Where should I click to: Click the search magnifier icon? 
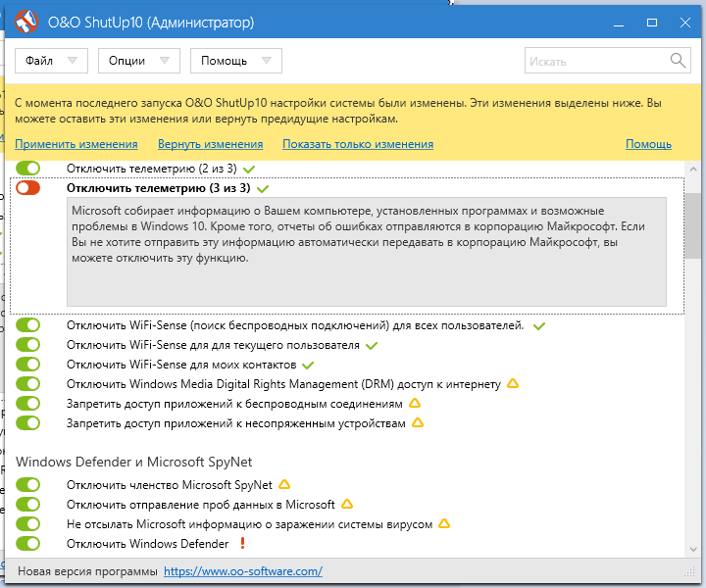(x=678, y=60)
